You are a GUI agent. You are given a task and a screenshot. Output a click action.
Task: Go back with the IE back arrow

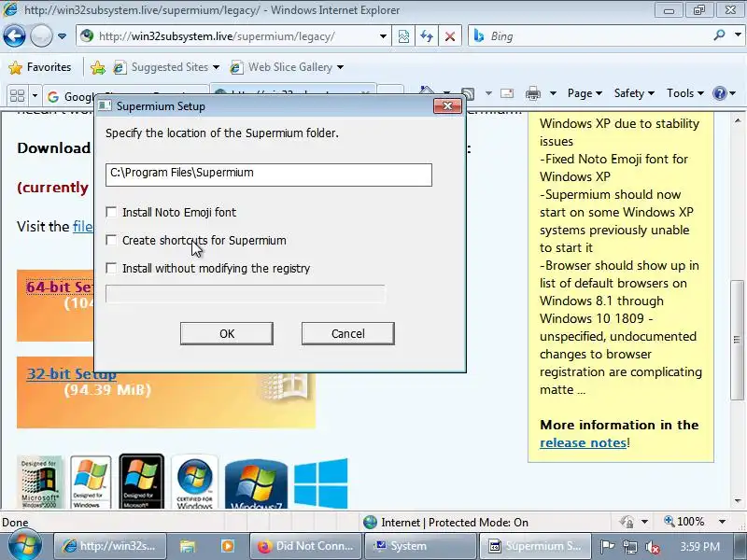[x=14, y=35]
